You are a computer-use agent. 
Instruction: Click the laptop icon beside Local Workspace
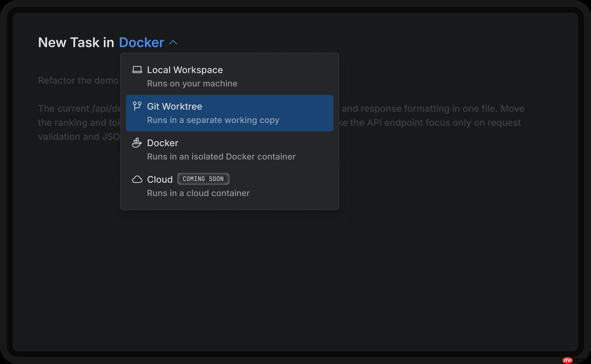point(137,70)
